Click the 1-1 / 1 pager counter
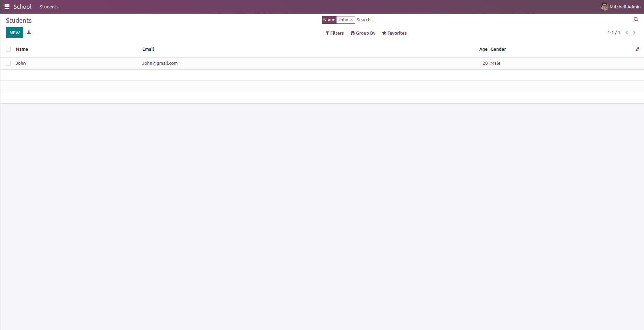This screenshot has width=644, height=330. point(614,33)
